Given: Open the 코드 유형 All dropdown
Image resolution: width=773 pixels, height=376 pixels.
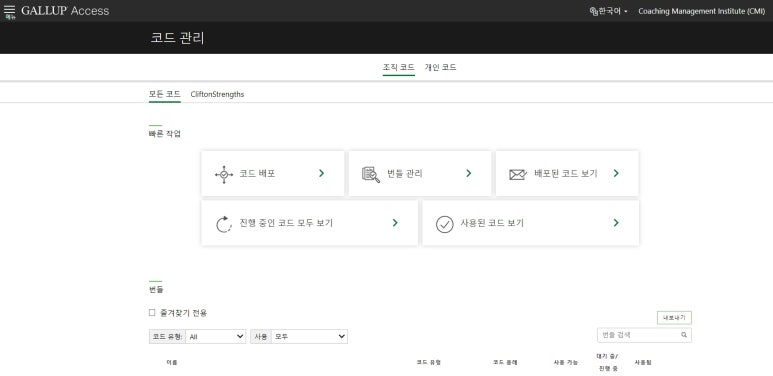Looking at the screenshot, I should pyautogui.click(x=216, y=337).
